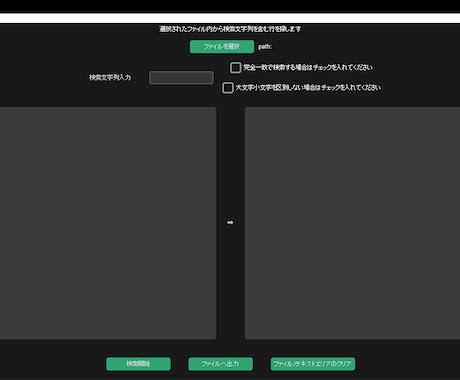
Task: Click the description heading 選択されたファイル内から
Action: (x=230, y=29)
